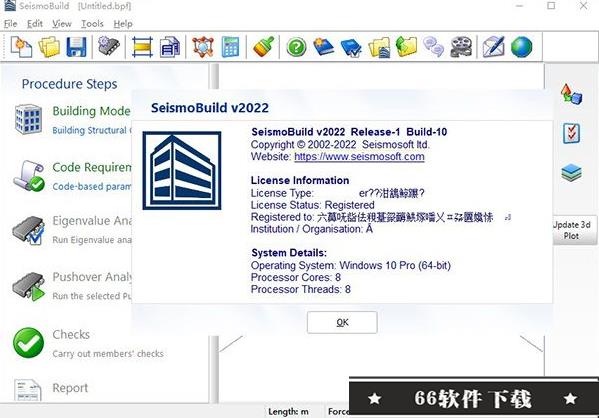Click the Length: m status bar unit

288,412
